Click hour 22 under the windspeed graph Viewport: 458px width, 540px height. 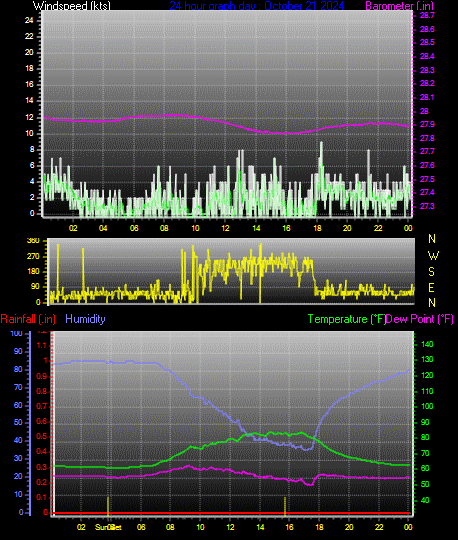coord(378,228)
